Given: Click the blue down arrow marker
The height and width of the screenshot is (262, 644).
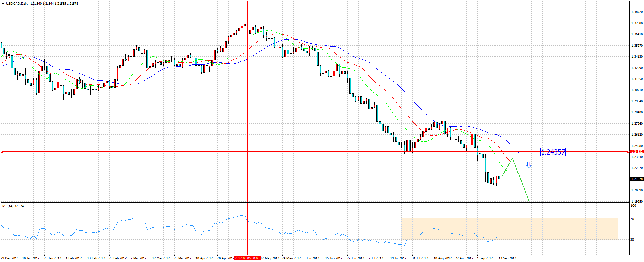Looking at the screenshot, I should click(x=528, y=165).
